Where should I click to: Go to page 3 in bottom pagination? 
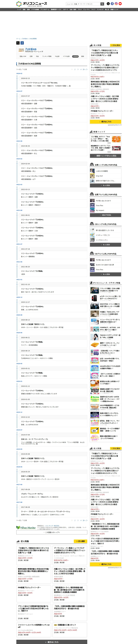(x=78, y=520)
